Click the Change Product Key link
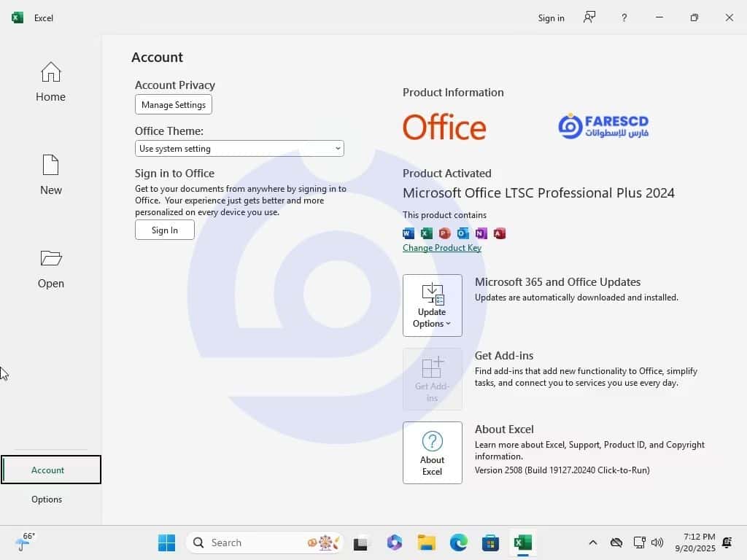 pos(442,248)
